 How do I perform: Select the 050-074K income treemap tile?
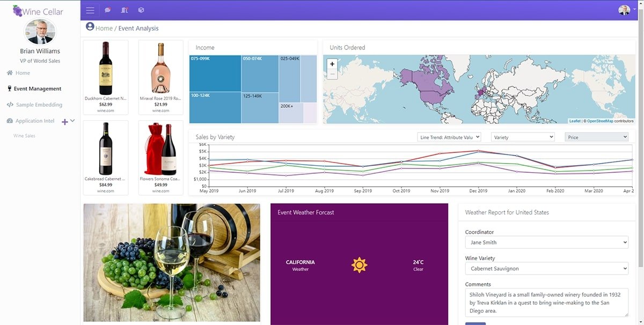tap(260, 73)
